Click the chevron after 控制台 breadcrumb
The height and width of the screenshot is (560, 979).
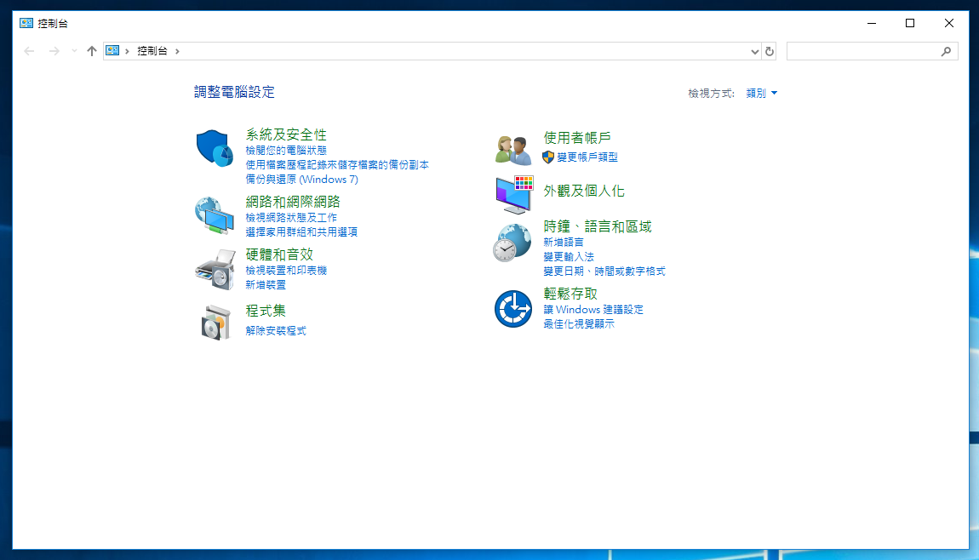coord(177,51)
